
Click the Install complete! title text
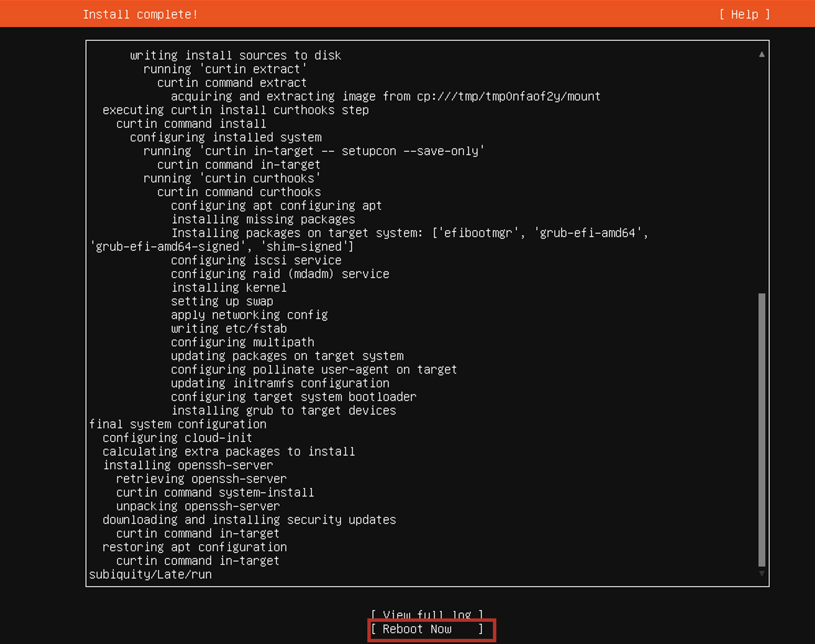click(x=141, y=14)
